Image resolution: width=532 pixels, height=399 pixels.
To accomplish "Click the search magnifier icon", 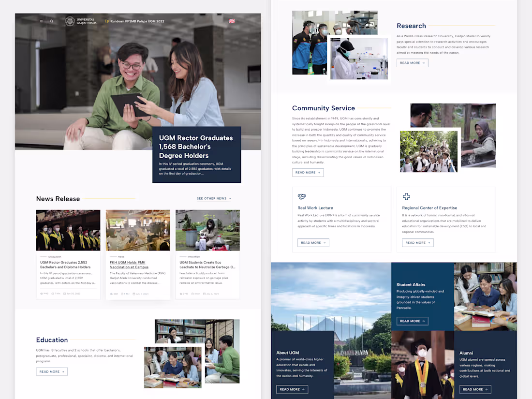I will click(x=51, y=21).
